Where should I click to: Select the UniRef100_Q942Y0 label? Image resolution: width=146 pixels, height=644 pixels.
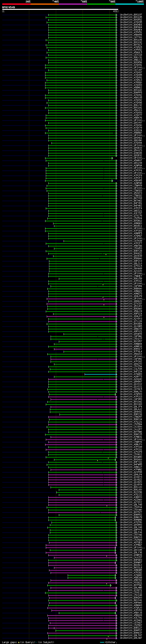pyautogui.click(x=131, y=364)
